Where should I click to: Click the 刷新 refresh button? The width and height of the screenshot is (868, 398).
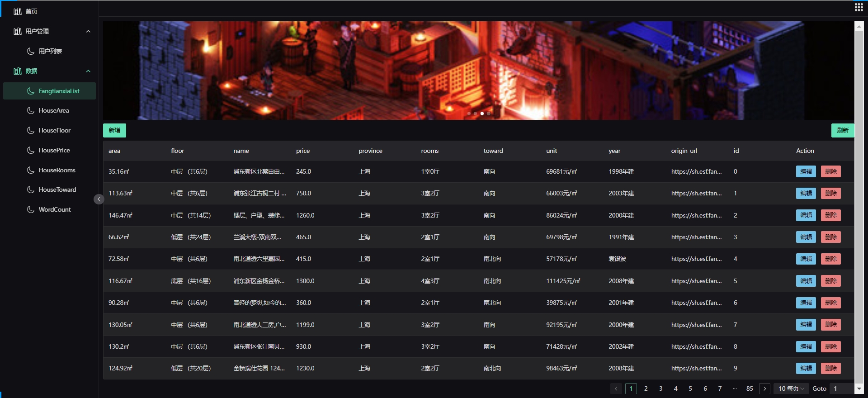tap(843, 130)
